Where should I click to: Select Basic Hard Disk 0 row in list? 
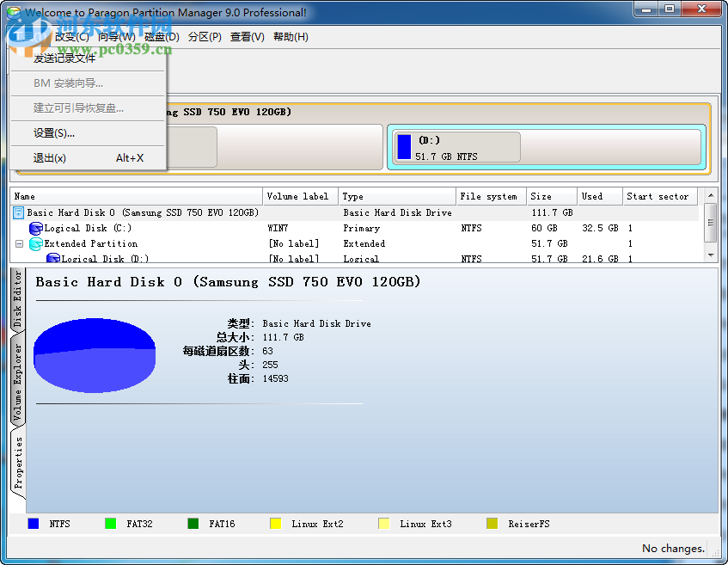pyautogui.click(x=354, y=212)
